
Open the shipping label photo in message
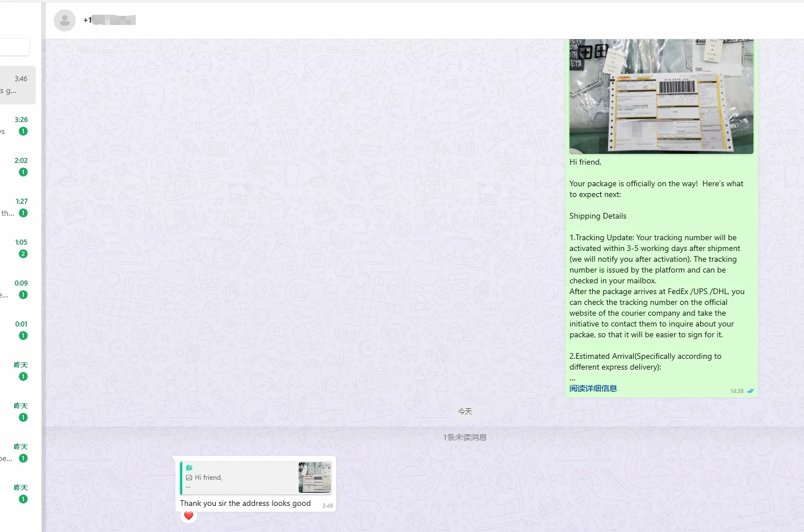[661, 96]
